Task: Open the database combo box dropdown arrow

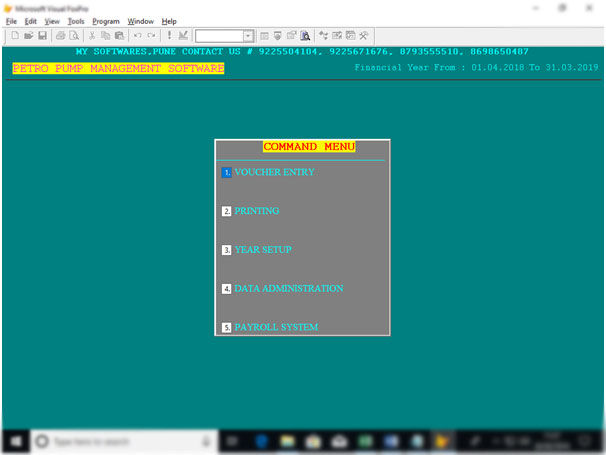Action: [x=248, y=36]
